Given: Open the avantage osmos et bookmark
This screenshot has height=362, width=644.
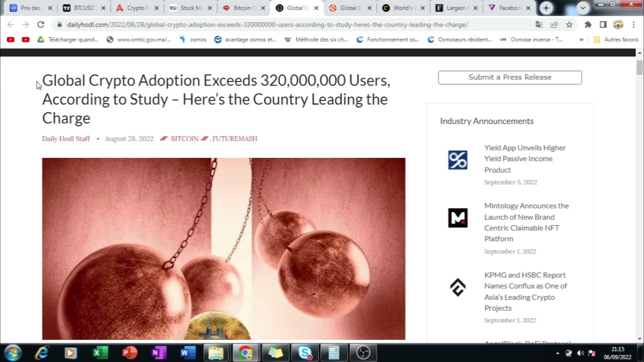Looking at the screenshot, I should tap(246, 40).
